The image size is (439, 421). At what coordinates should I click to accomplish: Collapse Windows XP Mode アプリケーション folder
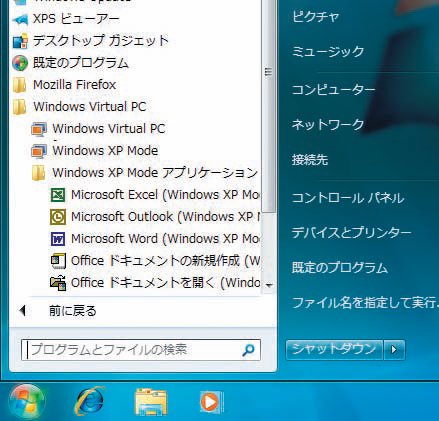pos(145,173)
